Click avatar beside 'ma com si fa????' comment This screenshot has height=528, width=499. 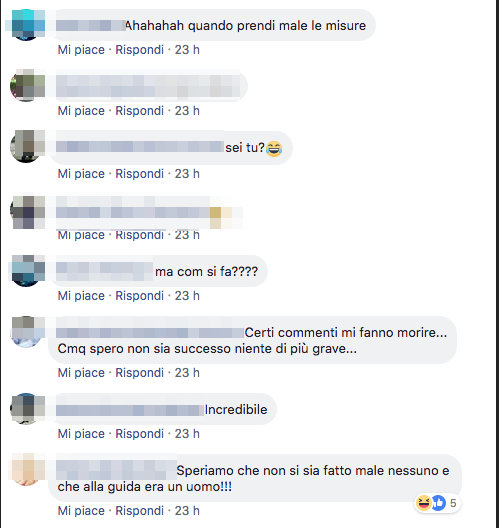pyautogui.click(x=26, y=271)
